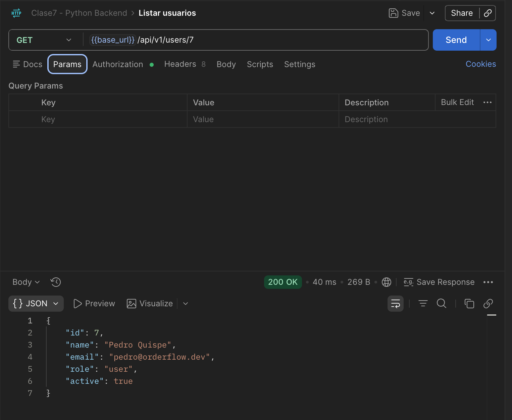512x420 pixels.
Task: Click the filter response icon
Action: pyautogui.click(x=423, y=304)
